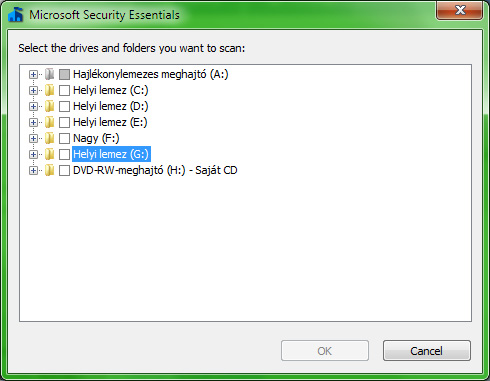This screenshot has width=490, height=381.
Task: Click the Helyi lemez (D:) folder icon
Action: [49, 106]
